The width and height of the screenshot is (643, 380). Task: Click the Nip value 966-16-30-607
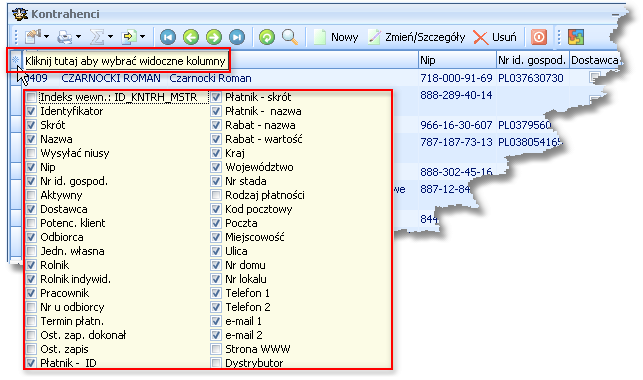pos(456,125)
